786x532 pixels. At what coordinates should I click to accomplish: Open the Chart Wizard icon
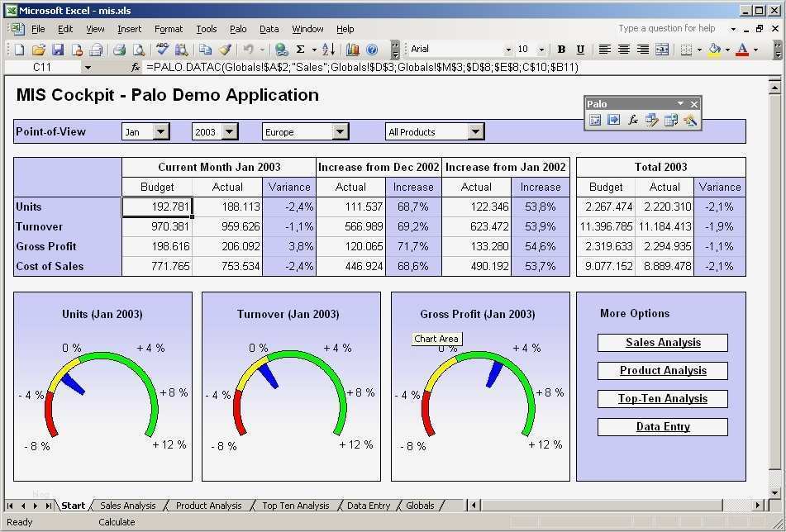355,49
